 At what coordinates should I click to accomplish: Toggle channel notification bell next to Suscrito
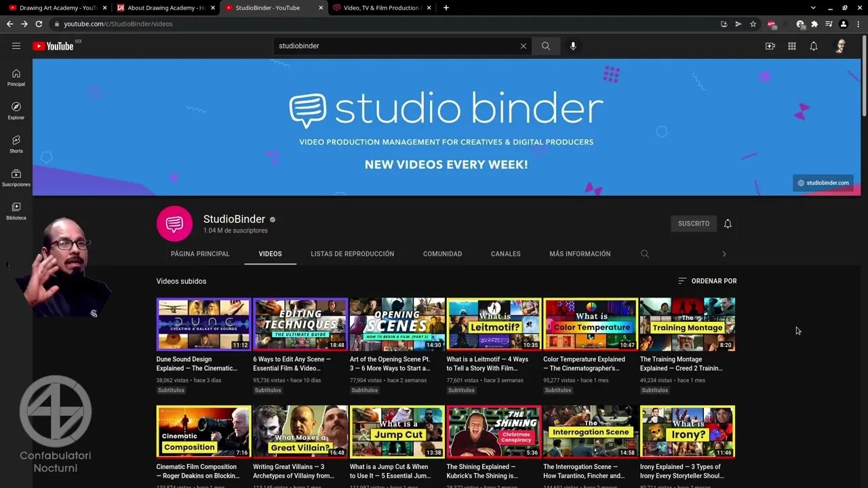pos(728,224)
